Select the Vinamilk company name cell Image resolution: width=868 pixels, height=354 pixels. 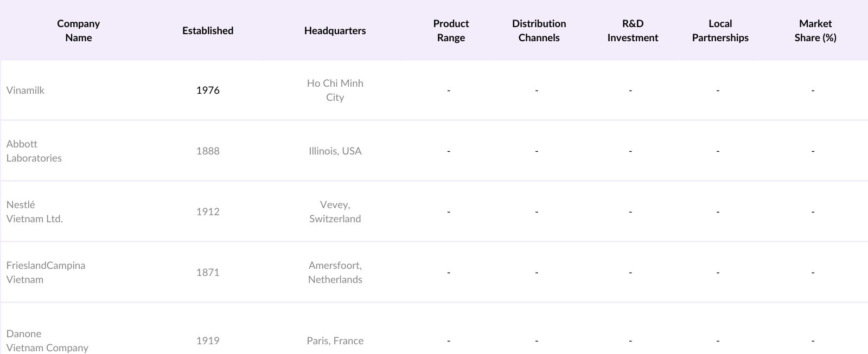[25, 90]
